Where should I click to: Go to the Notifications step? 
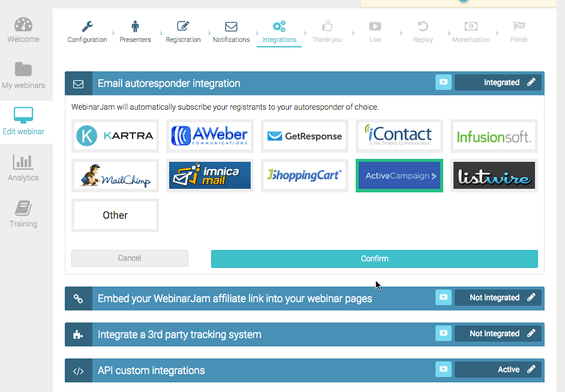pyautogui.click(x=231, y=32)
